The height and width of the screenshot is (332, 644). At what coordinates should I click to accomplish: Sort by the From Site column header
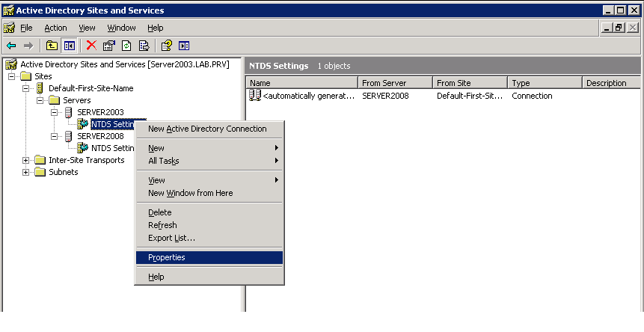tap(470, 83)
